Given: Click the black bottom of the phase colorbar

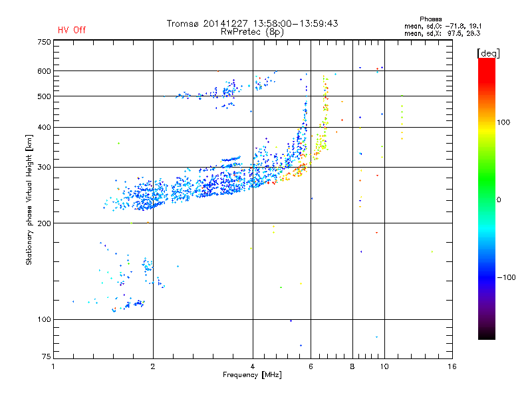Looking at the screenshot, I should (x=487, y=334).
